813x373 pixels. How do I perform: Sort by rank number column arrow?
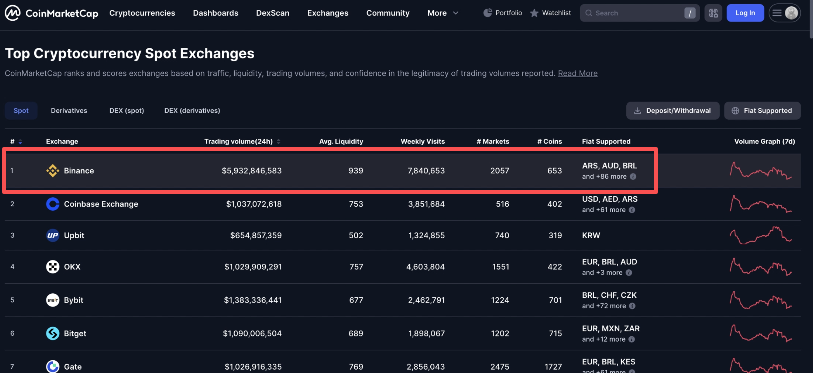pos(20,142)
